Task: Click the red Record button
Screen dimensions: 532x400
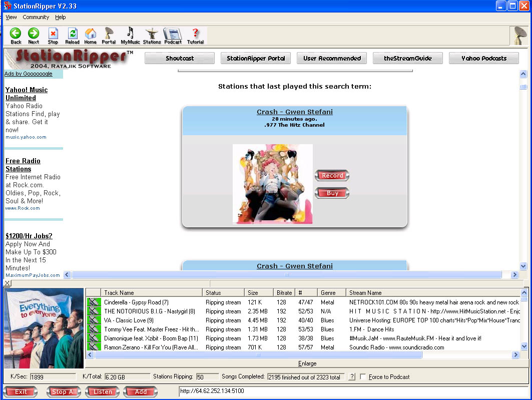Action: tap(332, 175)
